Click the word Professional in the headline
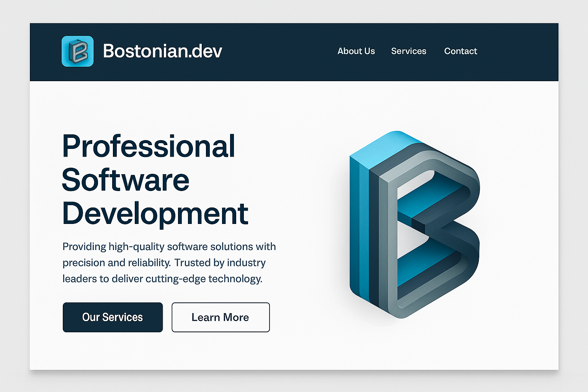 tap(149, 146)
